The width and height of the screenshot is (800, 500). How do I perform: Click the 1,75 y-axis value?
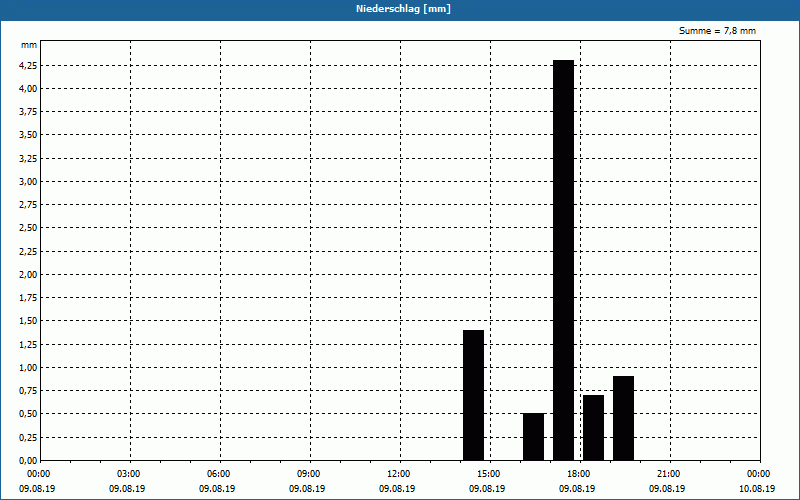click(x=28, y=297)
